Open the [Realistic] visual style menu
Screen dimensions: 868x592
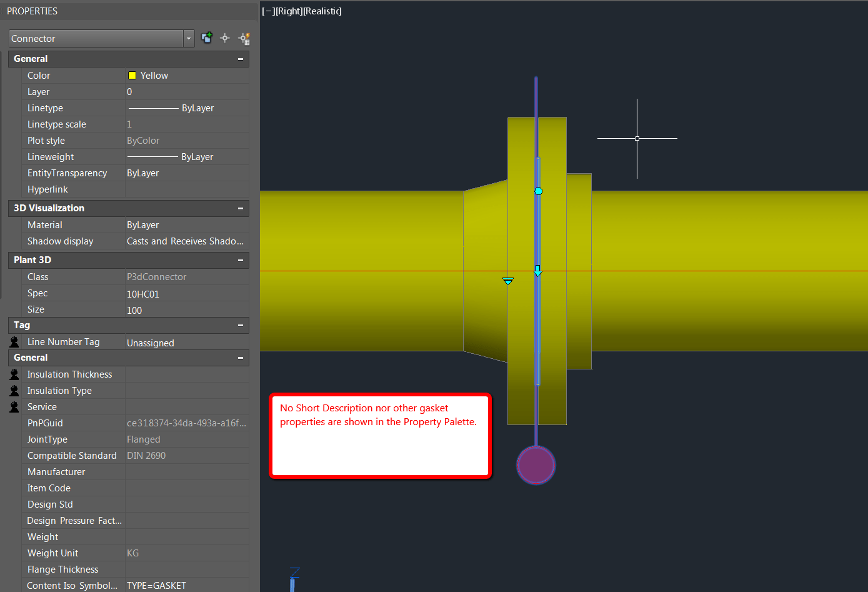(322, 11)
